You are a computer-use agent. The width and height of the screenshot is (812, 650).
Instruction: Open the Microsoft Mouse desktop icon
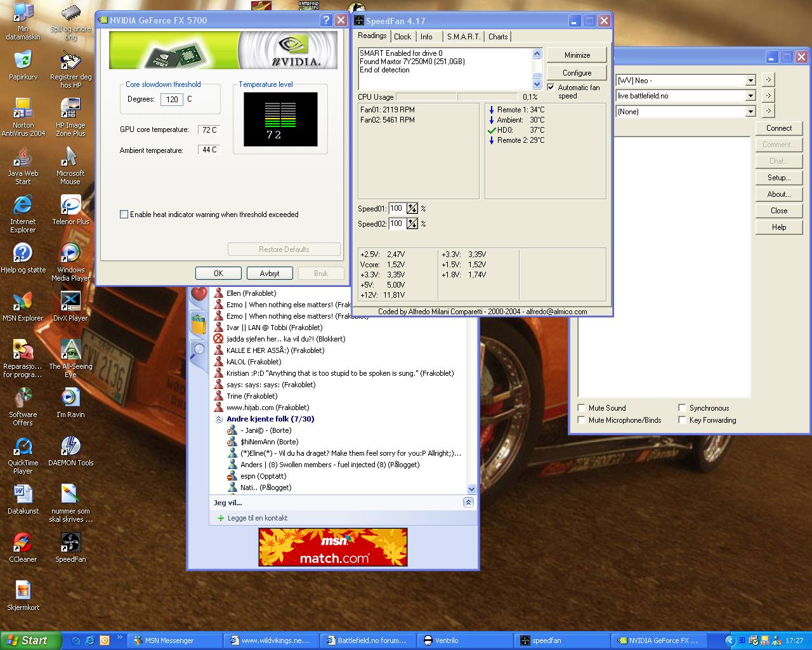70,166
